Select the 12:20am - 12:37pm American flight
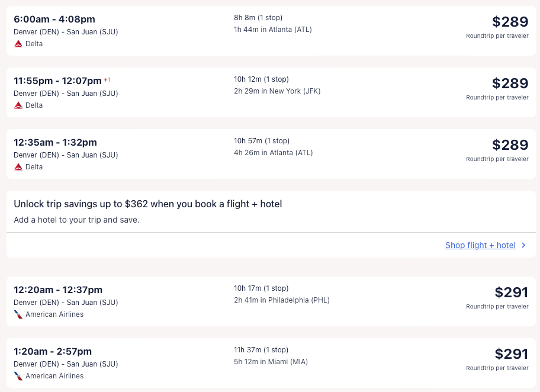The image size is (540, 392). pyautogui.click(x=58, y=290)
